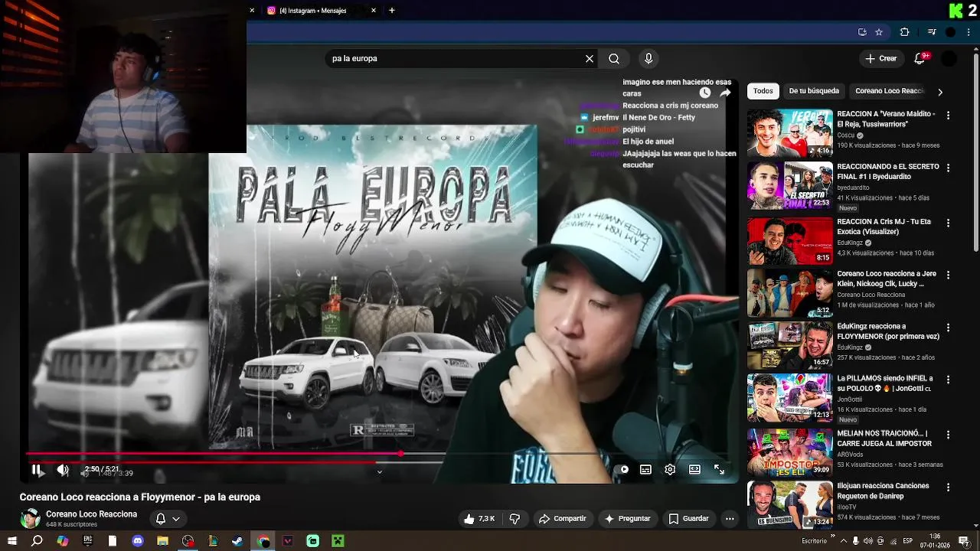Open the Crear menu
The width and height of the screenshot is (980, 551).
point(881,58)
